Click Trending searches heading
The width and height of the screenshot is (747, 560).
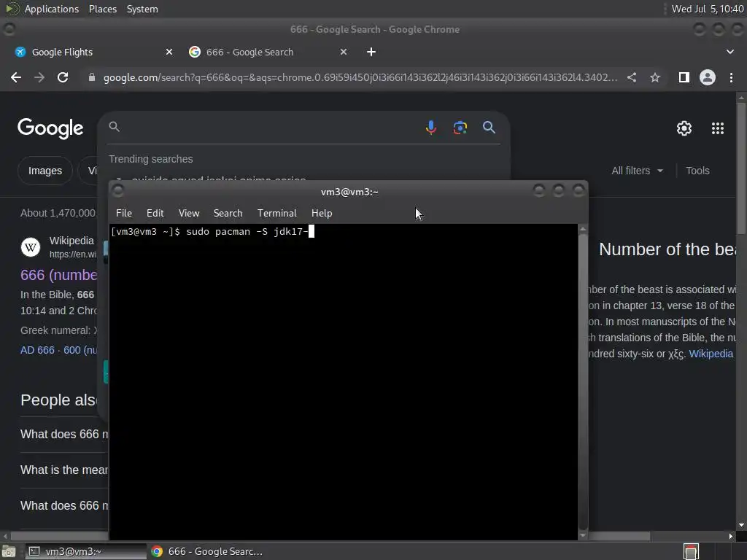(150, 159)
